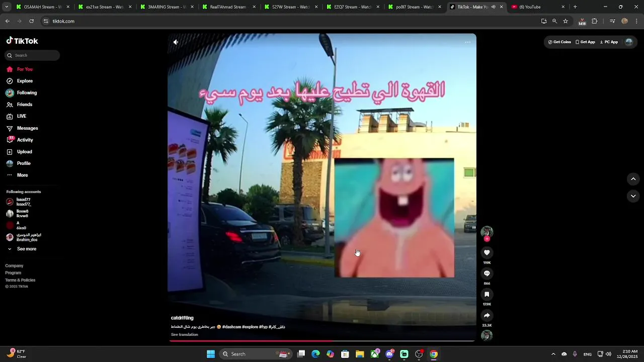Bookmark the video with the save icon

click(x=487, y=295)
